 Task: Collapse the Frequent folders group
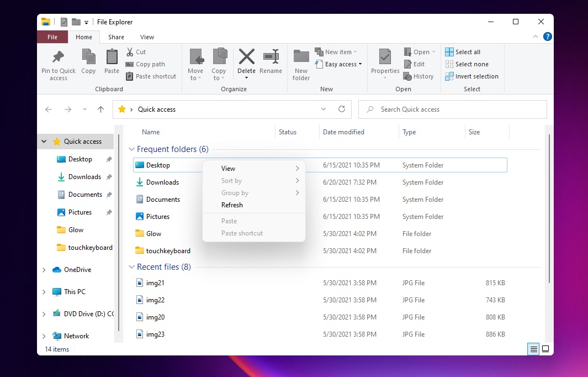coord(131,149)
